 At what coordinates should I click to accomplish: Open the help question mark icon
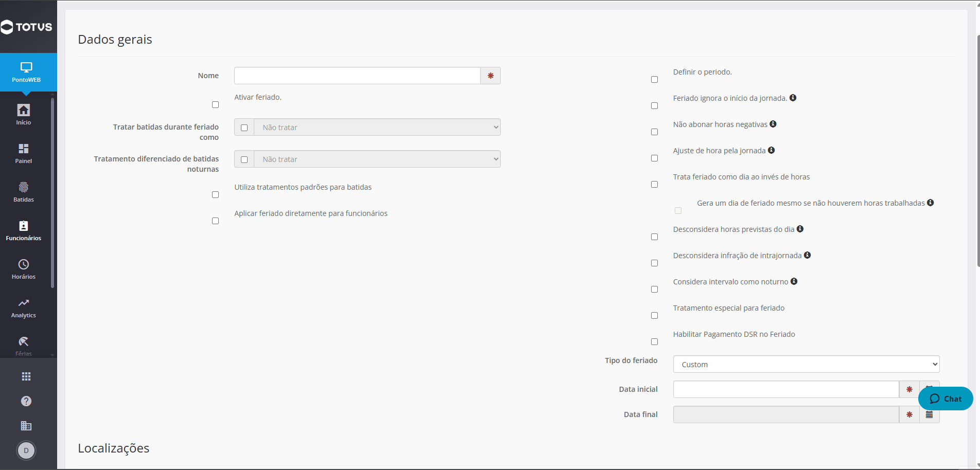(x=26, y=401)
